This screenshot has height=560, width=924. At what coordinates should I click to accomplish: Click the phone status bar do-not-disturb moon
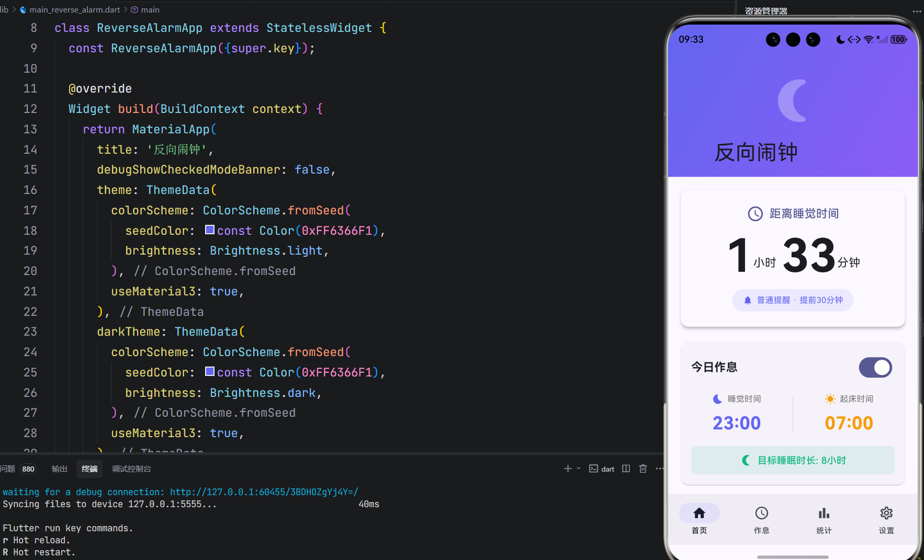tap(840, 39)
